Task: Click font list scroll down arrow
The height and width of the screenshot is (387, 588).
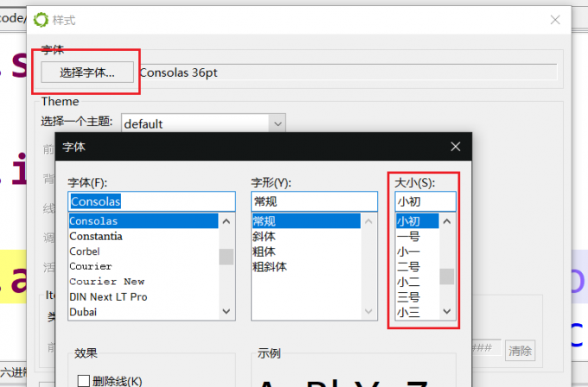Action: tap(227, 311)
